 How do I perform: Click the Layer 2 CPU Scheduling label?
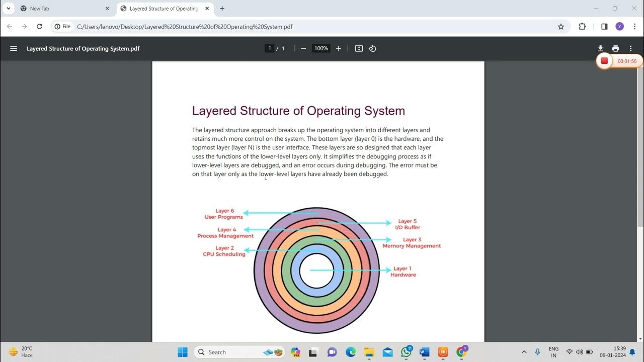point(224,251)
